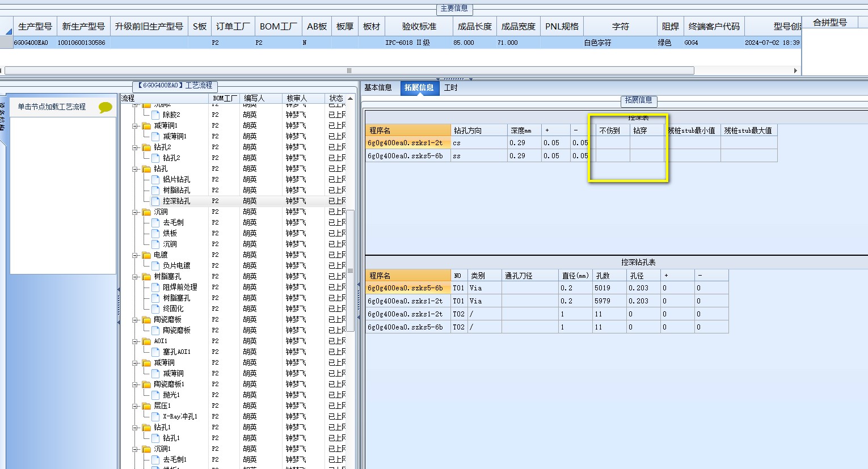Collapse the 减薄铜 tree node

point(136,363)
